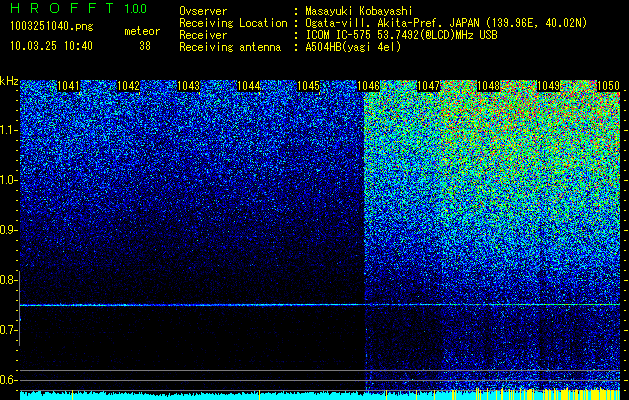Click the Ovserver field label
629x400 pixels.
[x=203, y=11]
